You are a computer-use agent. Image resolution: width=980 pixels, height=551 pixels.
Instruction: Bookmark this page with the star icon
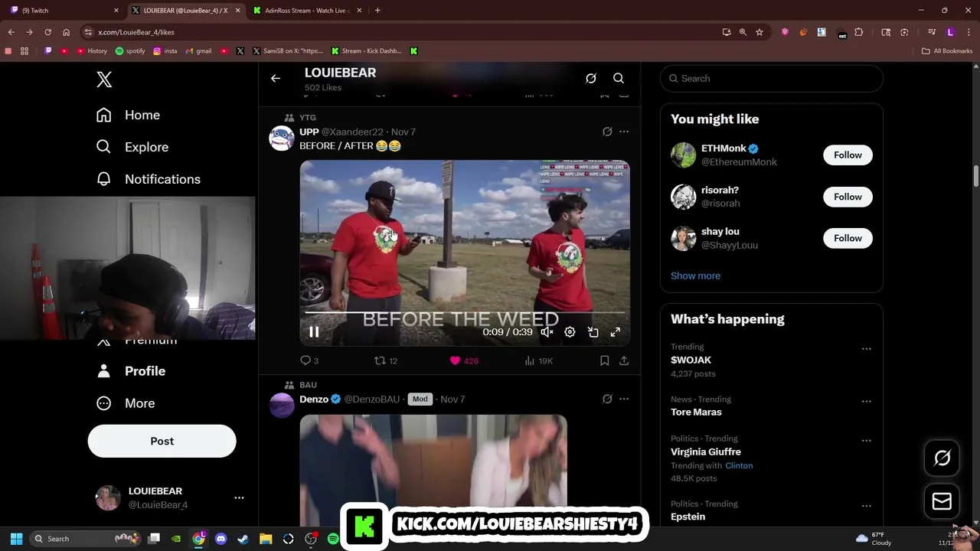tap(759, 32)
